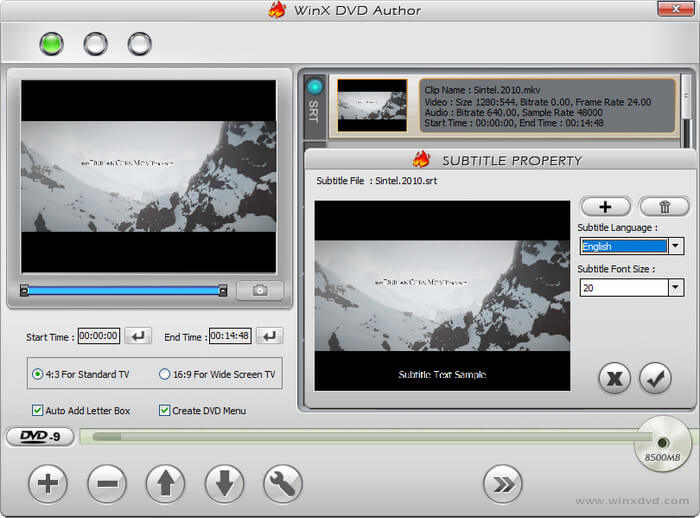Screen dimensions: 700x518
Task: Cancel the subtitle property with the X button
Action: pyautogui.click(x=615, y=378)
